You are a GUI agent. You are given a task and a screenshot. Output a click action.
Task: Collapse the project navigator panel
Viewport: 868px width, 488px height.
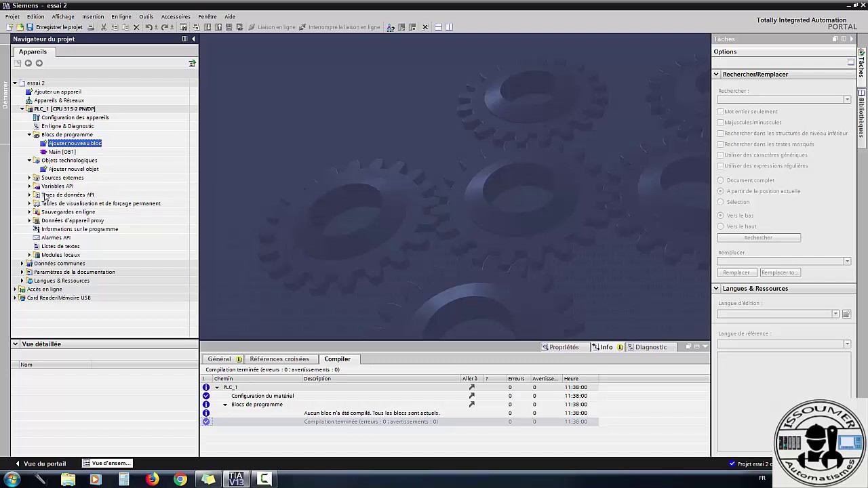pos(193,39)
